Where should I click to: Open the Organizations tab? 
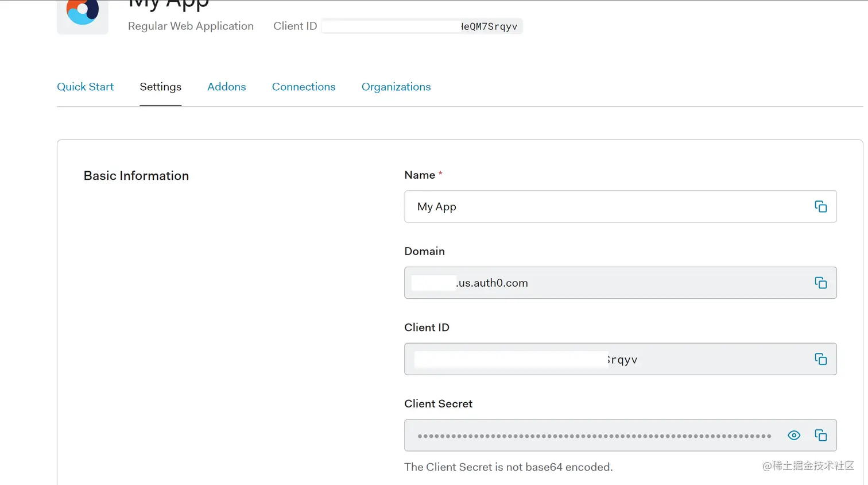click(x=396, y=87)
